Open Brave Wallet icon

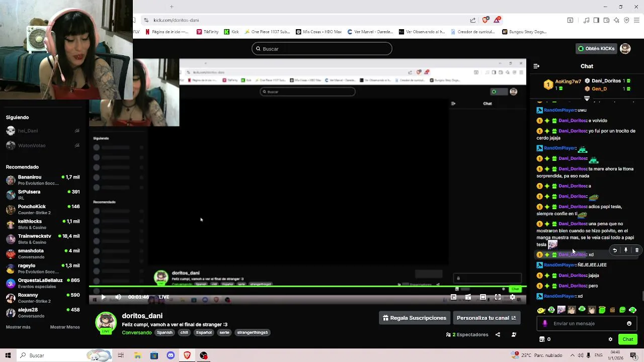(x=606, y=20)
